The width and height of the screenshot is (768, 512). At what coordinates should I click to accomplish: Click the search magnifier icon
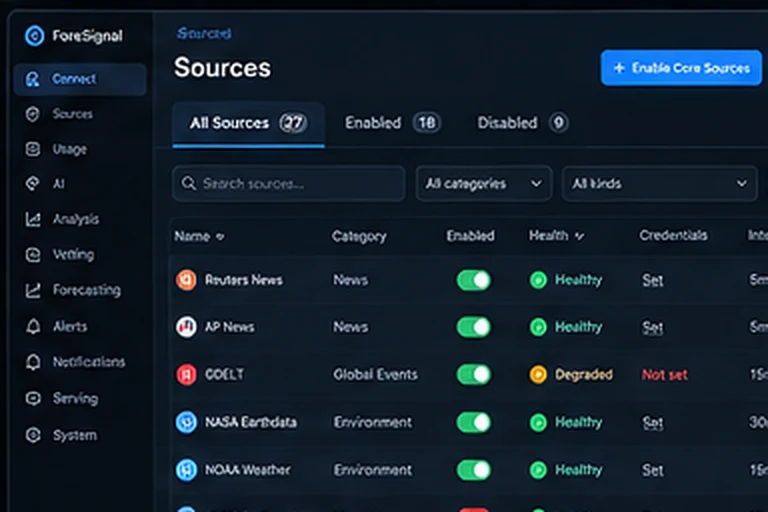click(x=189, y=184)
